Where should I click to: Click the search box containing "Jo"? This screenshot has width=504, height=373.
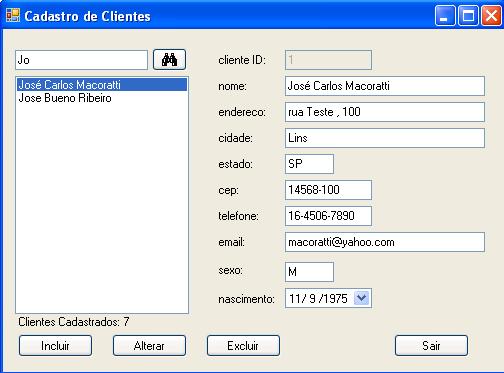tap(81, 60)
